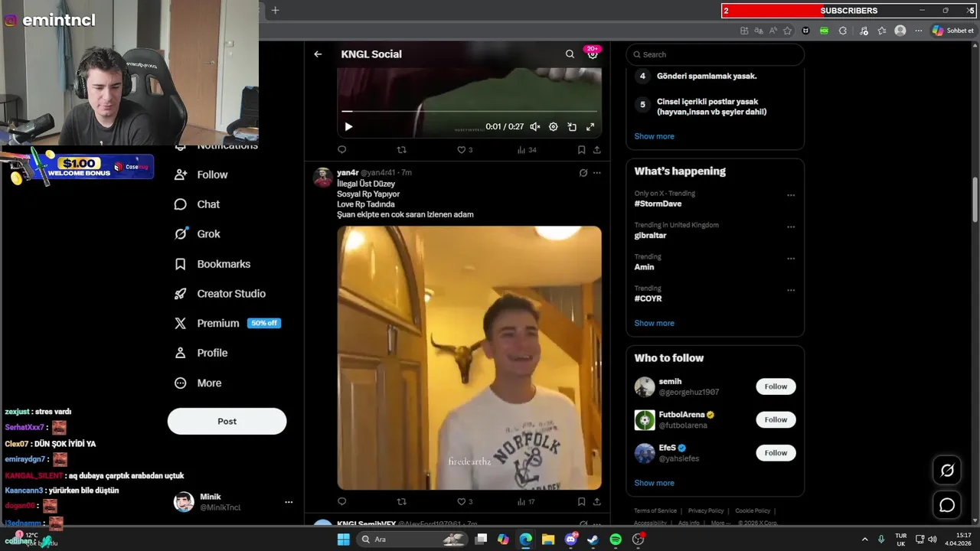The width and height of the screenshot is (980, 551).
Task: Click the Windows taskbar search box
Action: [412, 540]
